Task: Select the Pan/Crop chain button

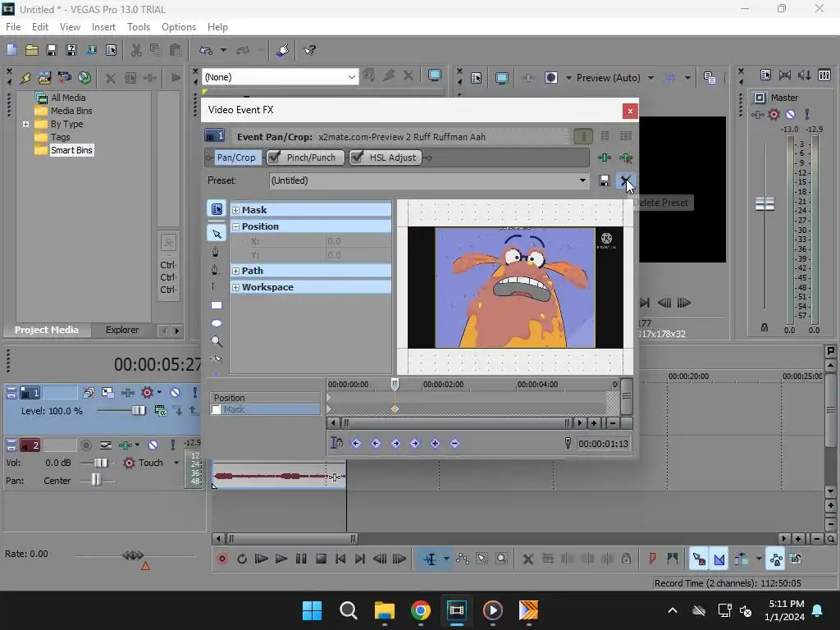Action: point(235,157)
